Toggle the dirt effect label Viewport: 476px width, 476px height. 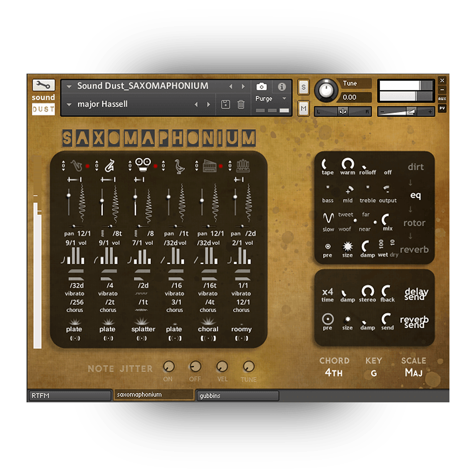[415, 167]
